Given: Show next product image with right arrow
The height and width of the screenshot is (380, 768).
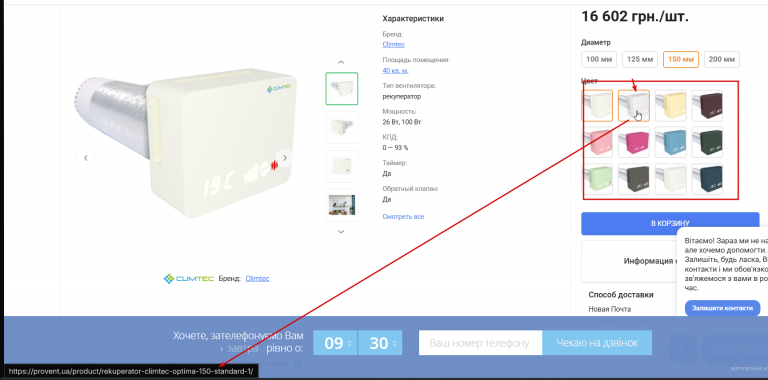Looking at the screenshot, I should click(285, 158).
